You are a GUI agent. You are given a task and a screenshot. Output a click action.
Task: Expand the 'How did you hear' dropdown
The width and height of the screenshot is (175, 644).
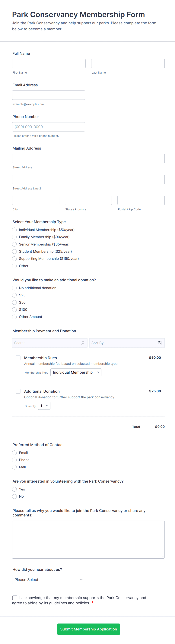point(49,579)
